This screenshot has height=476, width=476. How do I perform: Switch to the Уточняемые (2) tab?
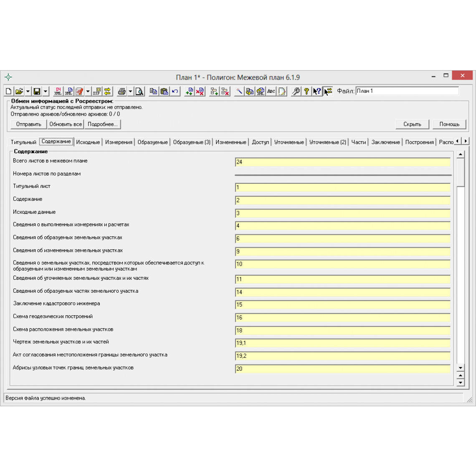click(327, 142)
